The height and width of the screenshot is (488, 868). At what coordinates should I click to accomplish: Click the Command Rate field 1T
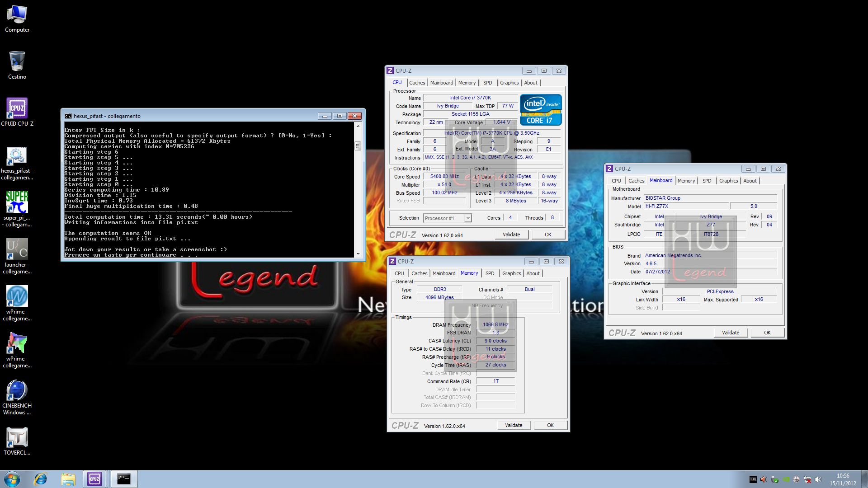click(495, 381)
